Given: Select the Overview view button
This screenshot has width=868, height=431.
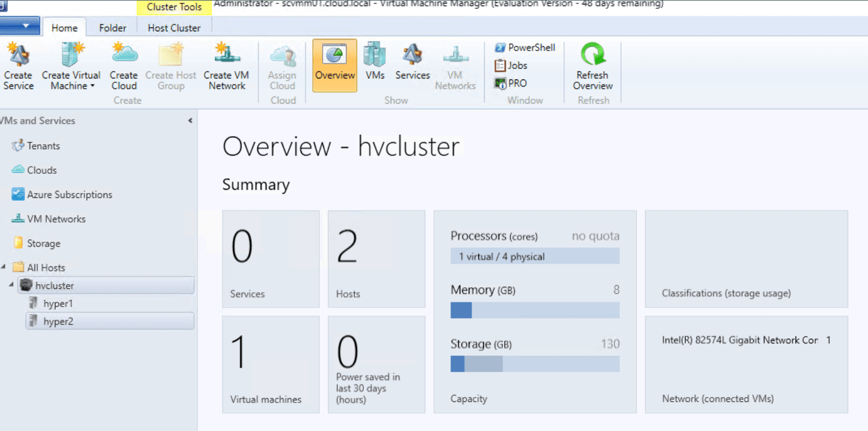Looking at the screenshot, I should pos(335,65).
